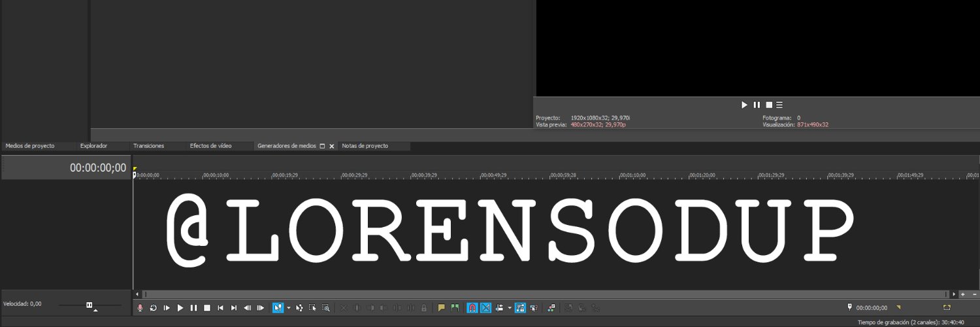Click the greyed Delete X icon
This screenshot has width=980, height=327.
tap(343, 308)
